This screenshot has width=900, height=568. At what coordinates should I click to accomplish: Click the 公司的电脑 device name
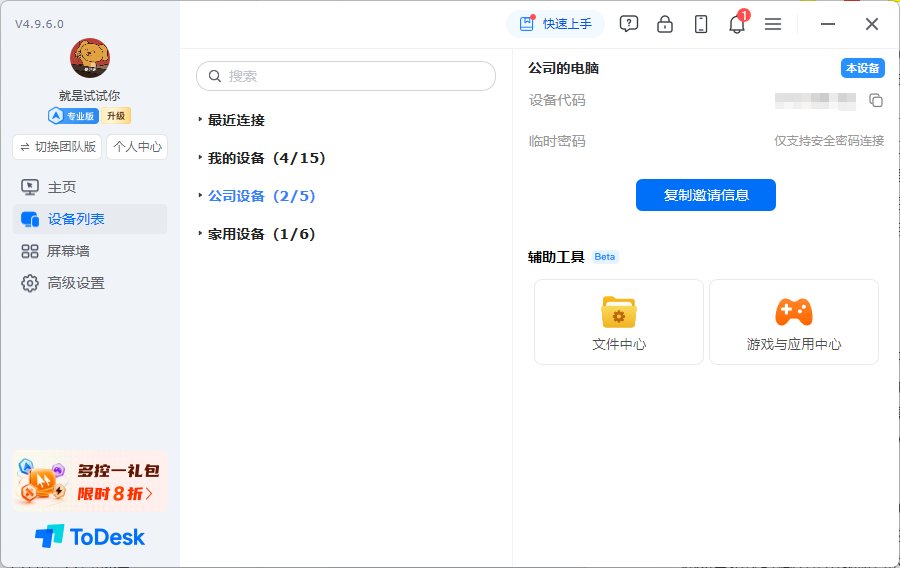(x=564, y=68)
